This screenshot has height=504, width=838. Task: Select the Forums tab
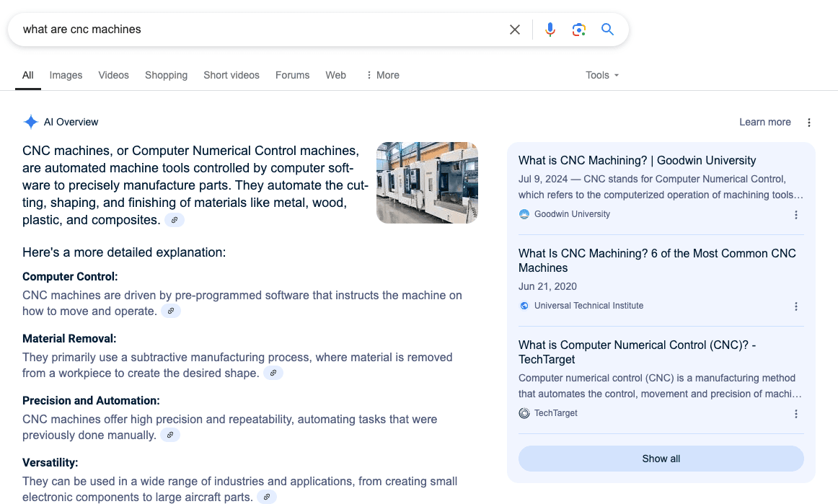tap(292, 75)
